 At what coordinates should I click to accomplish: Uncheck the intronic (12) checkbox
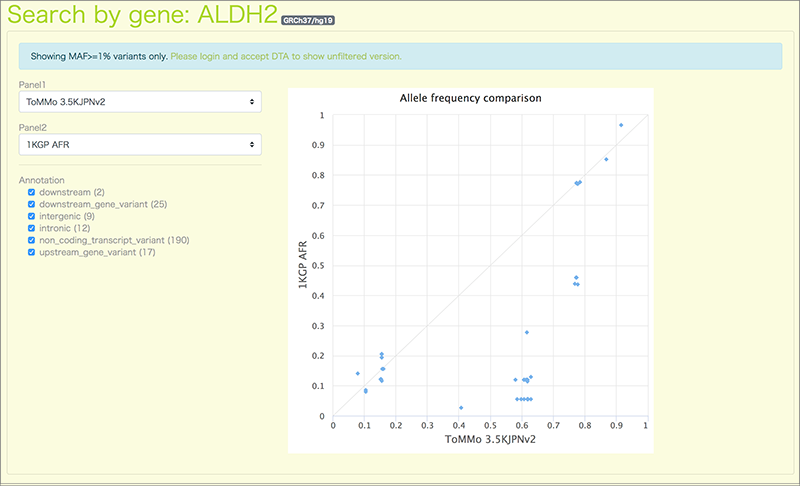[x=33, y=228]
